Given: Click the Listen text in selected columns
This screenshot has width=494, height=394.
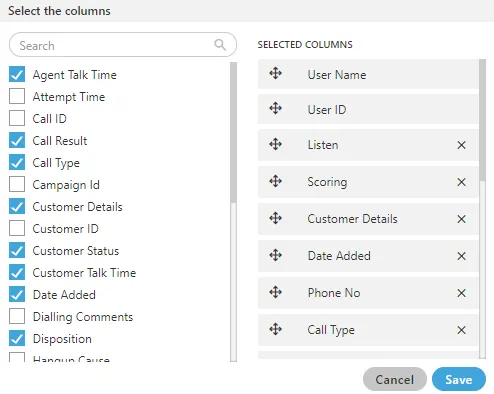Looking at the screenshot, I should point(323,145).
